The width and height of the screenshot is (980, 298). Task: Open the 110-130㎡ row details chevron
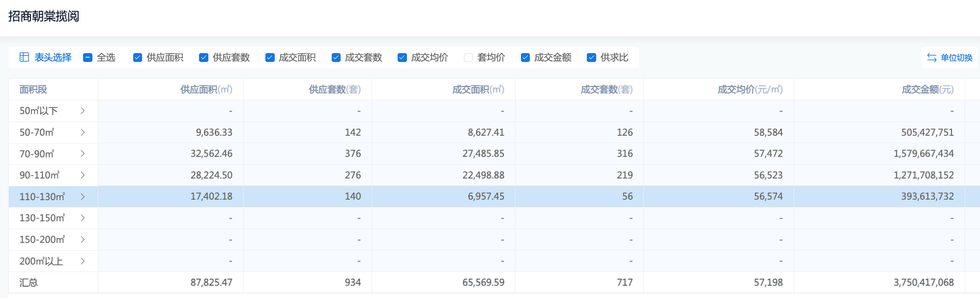83,197
